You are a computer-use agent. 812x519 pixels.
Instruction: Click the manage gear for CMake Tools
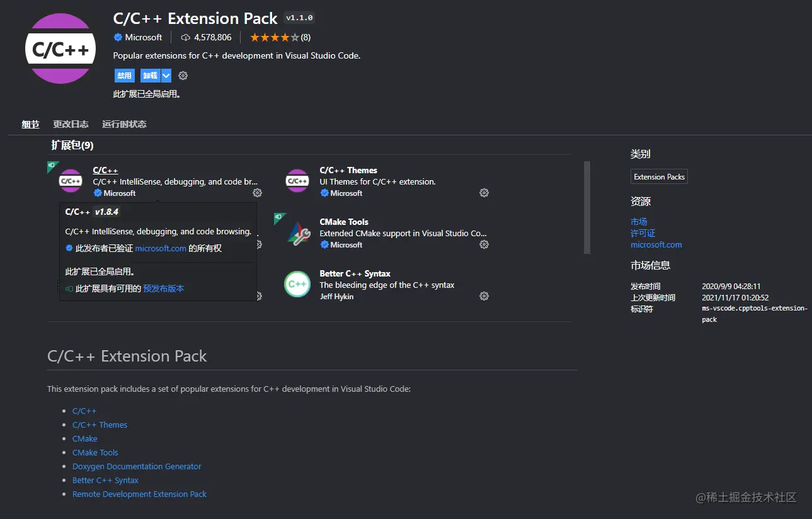484,244
